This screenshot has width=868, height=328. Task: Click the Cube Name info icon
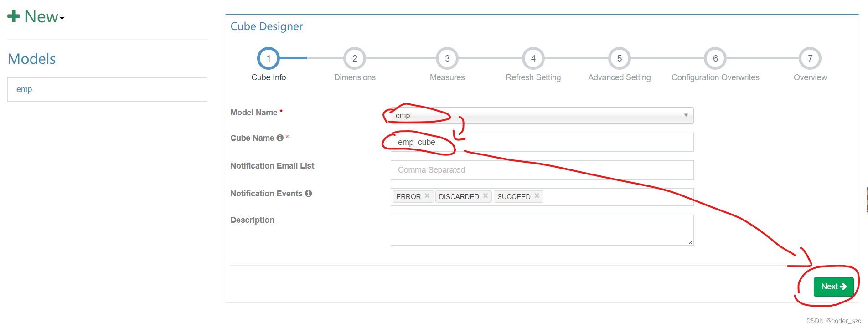tap(280, 138)
